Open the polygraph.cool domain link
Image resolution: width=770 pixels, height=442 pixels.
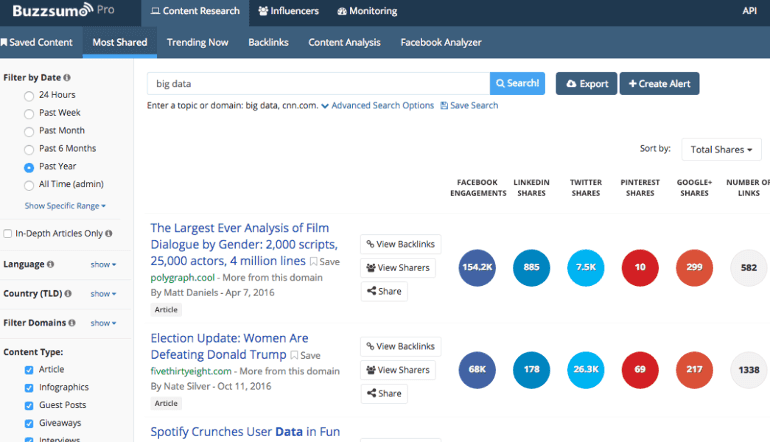pyautogui.click(x=183, y=277)
